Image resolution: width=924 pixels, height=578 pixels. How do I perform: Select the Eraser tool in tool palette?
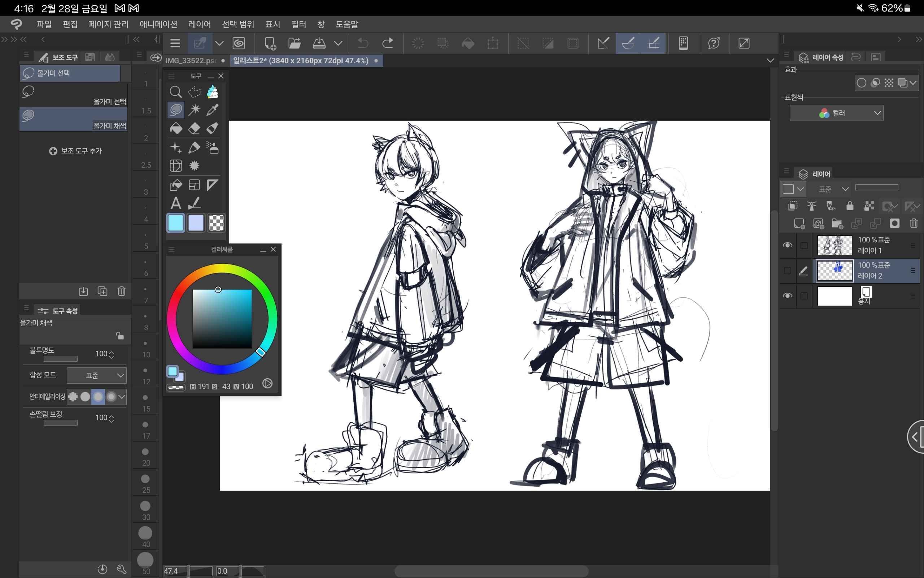tap(194, 129)
